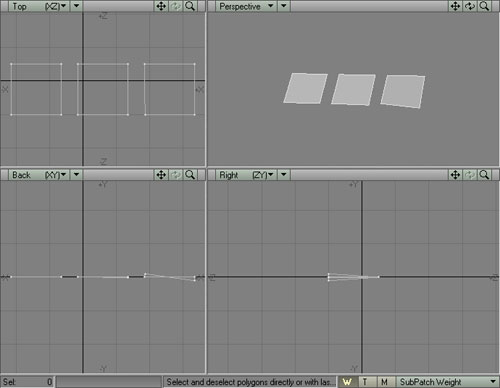This screenshot has height=388, width=500.
Task: Click the pan icon in the Perspective viewport
Action: click(455, 6)
